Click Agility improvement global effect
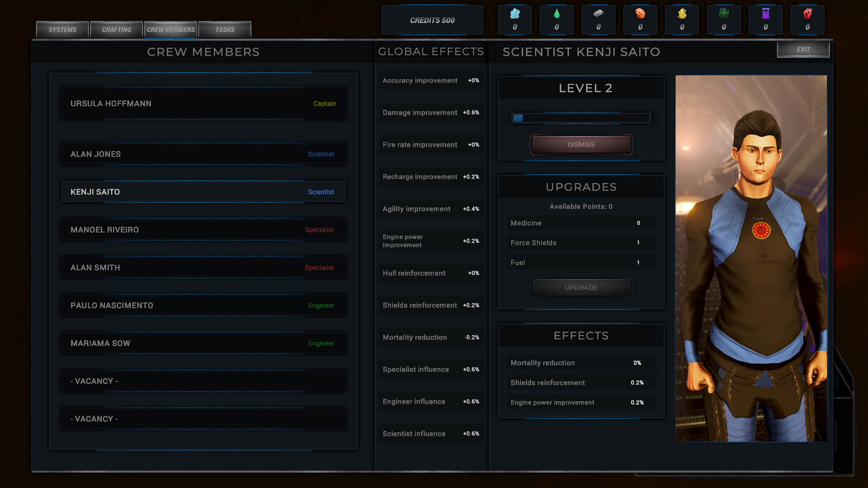868x488 pixels. coord(431,209)
